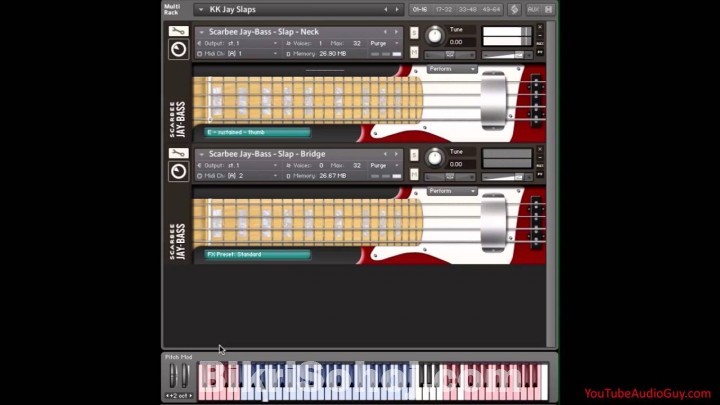Minimize the Slap - Neck instrument header
Viewport: 720px width, 405px height.
pos(540,36)
